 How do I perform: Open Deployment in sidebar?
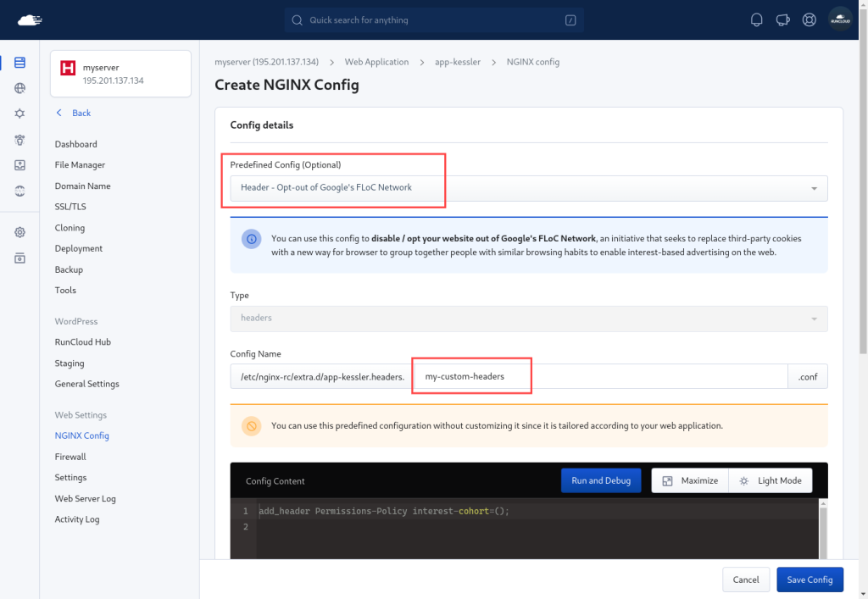(79, 248)
